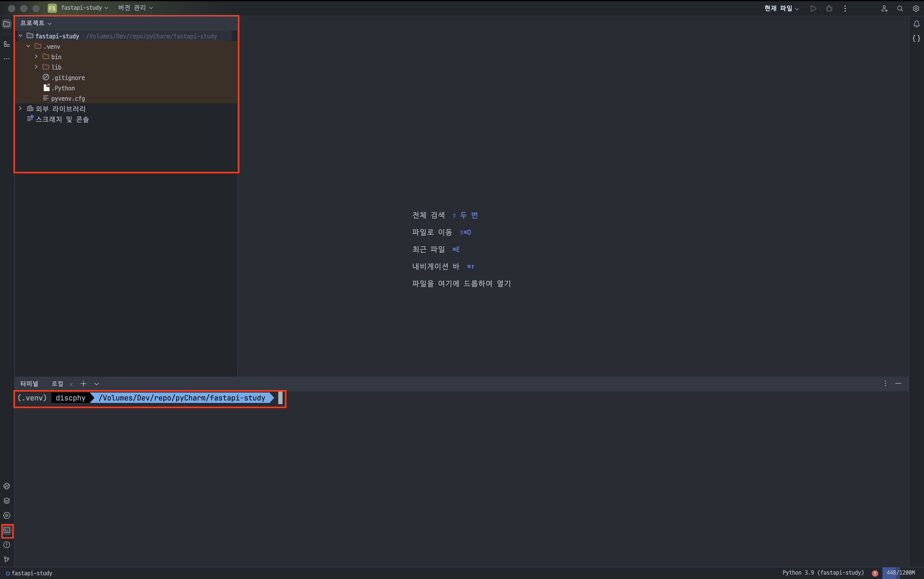Open the curly braces tool window
This screenshot has width=924, height=579.
[x=916, y=38]
